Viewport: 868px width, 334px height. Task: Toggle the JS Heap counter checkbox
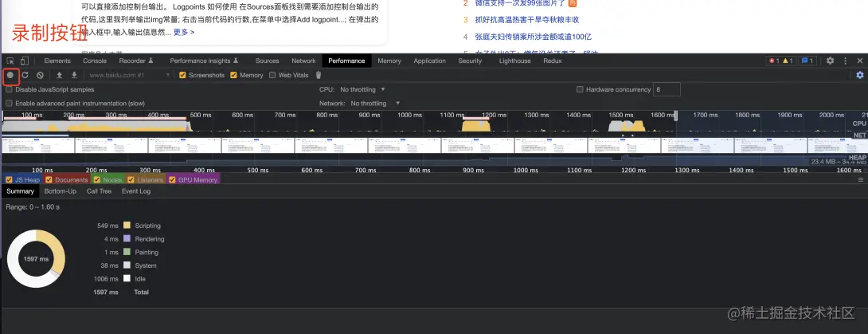9,179
